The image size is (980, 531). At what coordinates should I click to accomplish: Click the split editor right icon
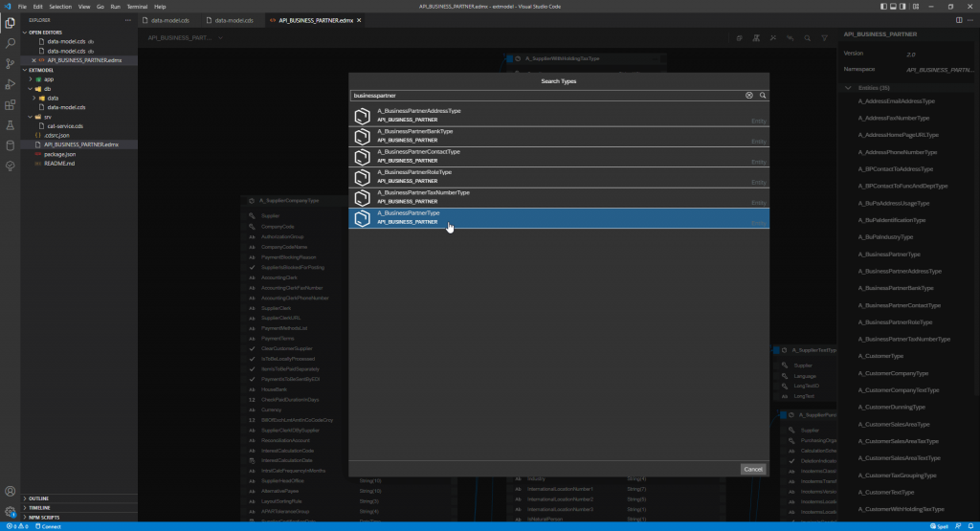pyautogui.click(x=959, y=20)
